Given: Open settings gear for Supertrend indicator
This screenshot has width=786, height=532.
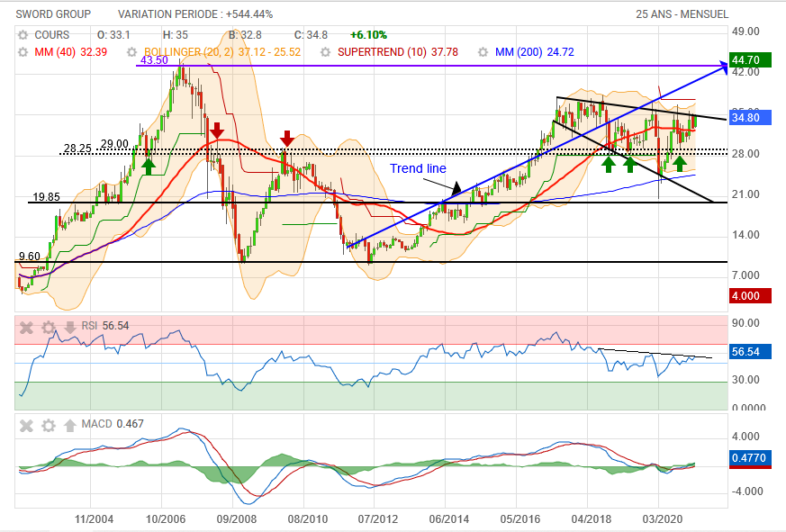Looking at the screenshot, I should [325, 52].
